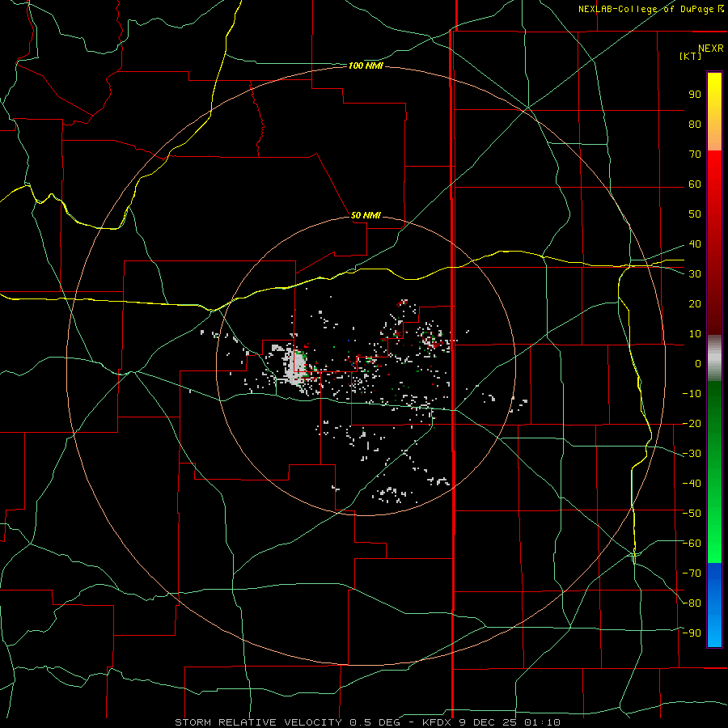Click the "01:10" scan time
The width and height of the screenshot is (728, 728).
tap(542, 722)
